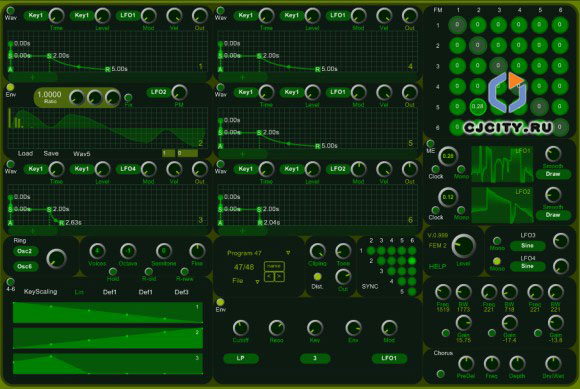580x389 pixels.
Task: Adjust the Clipping knob
Action: (x=317, y=251)
